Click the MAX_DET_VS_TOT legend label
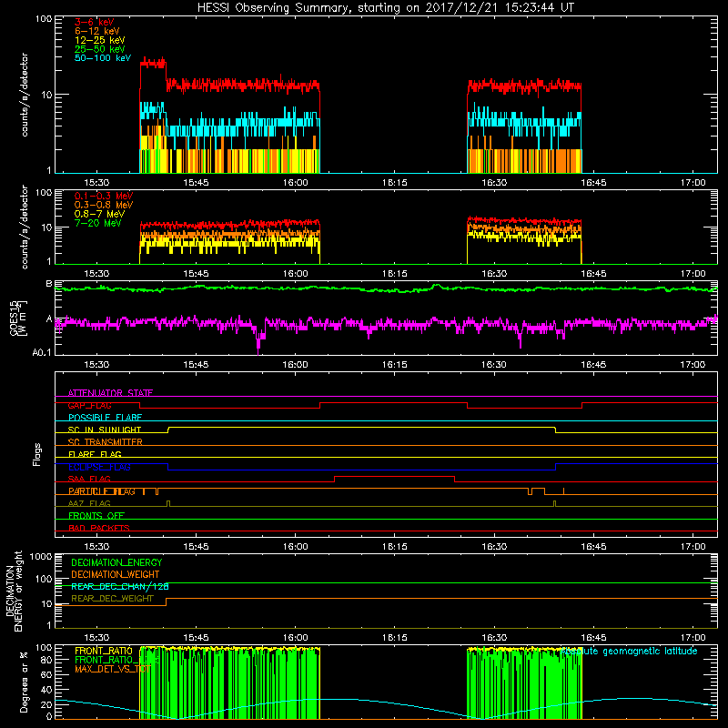This screenshot has width=728, height=728. pyautogui.click(x=113, y=669)
